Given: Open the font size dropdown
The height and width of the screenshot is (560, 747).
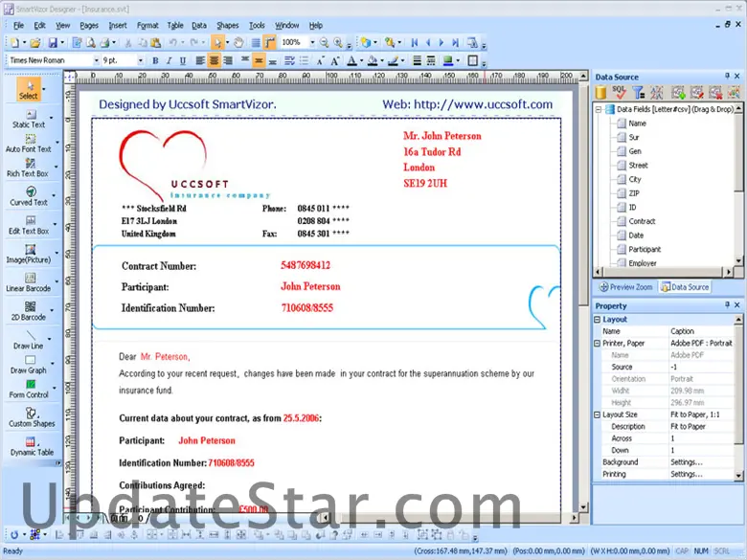Looking at the screenshot, I should pos(140,60).
